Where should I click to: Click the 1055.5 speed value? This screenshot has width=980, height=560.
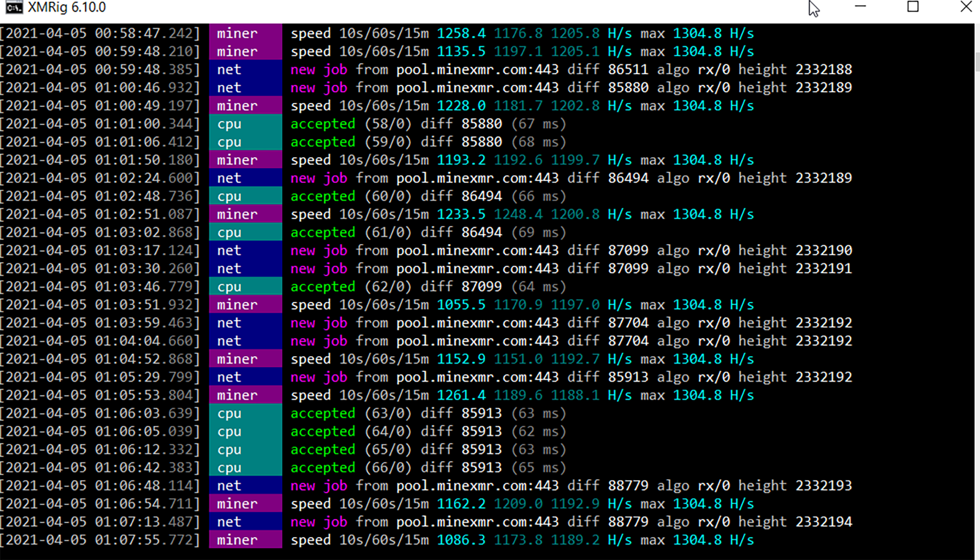[x=461, y=305]
